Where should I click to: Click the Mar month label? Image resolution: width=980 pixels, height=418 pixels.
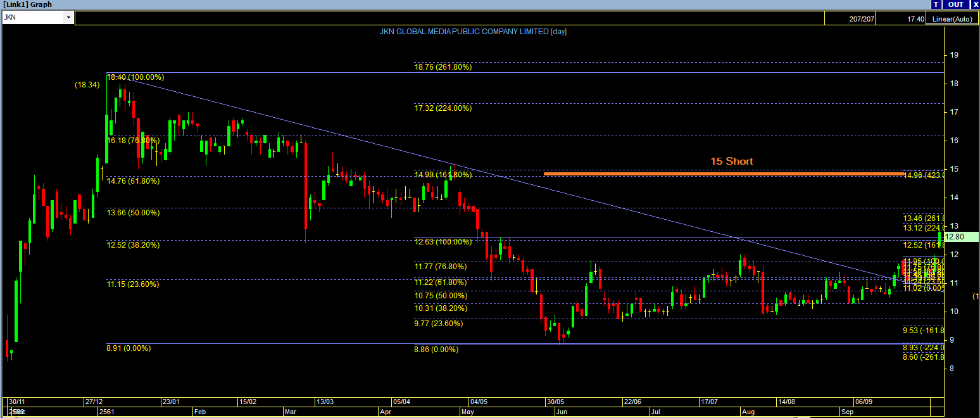(x=289, y=412)
